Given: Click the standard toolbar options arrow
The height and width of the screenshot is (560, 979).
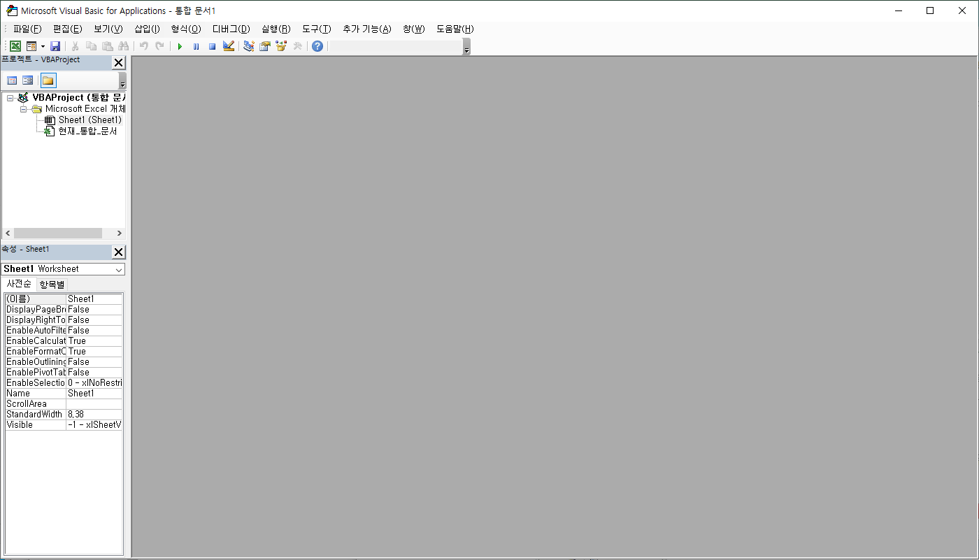Looking at the screenshot, I should click(x=466, y=47).
